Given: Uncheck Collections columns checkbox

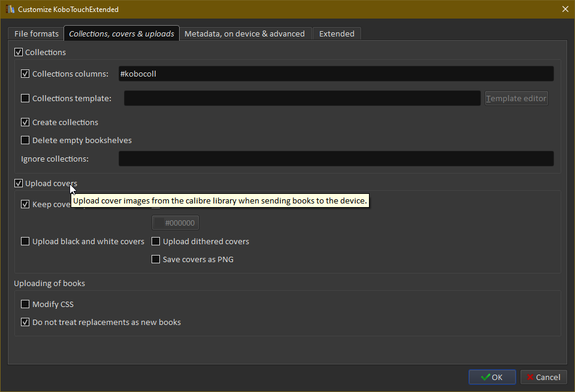Looking at the screenshot, I should pyautogui.click(x=25, y=74).
